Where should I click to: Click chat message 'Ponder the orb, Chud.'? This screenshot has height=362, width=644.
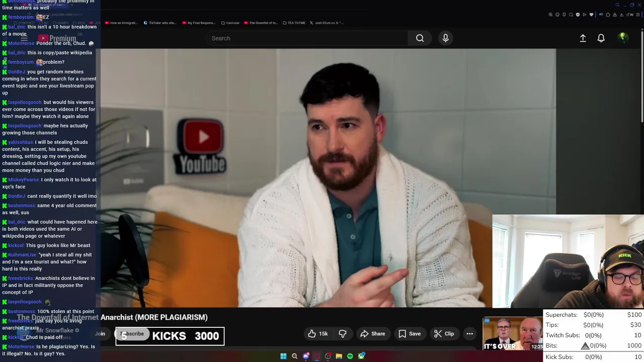[61, 44]
